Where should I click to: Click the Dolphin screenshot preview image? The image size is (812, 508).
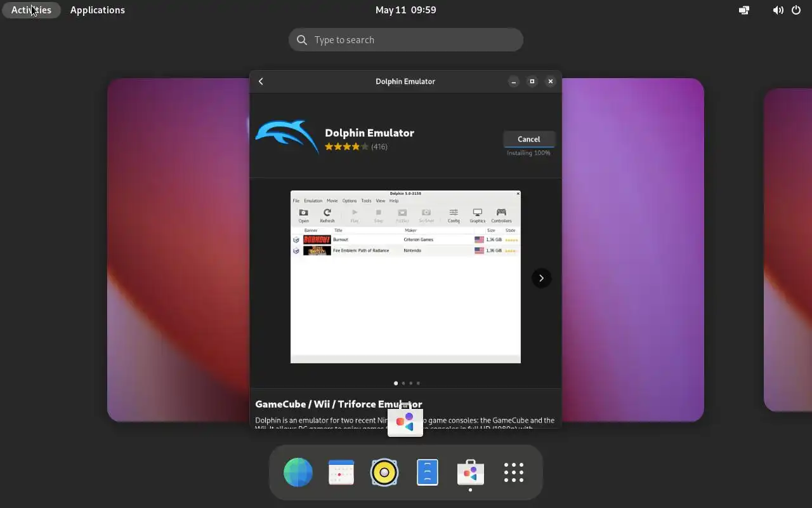coord(405,277)
